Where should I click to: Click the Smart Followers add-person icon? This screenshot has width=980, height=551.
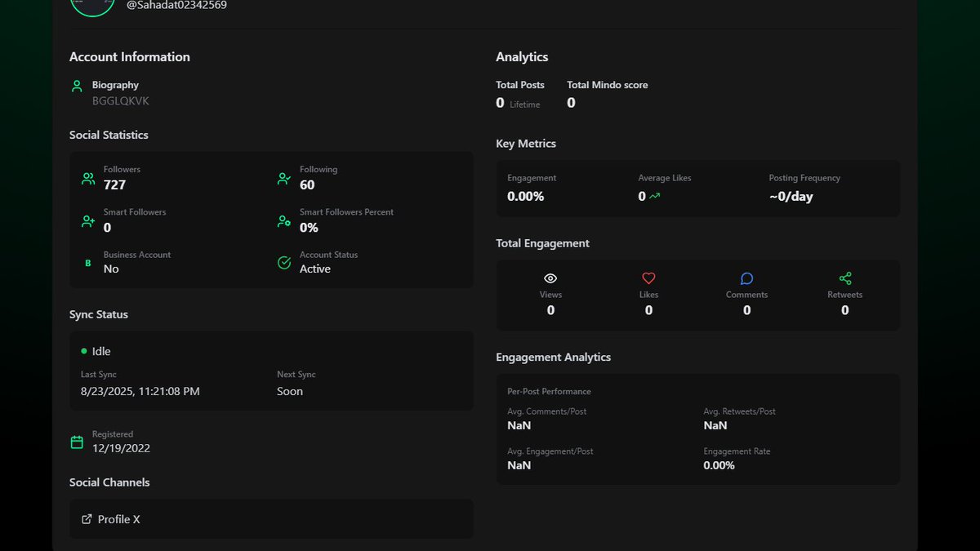(x=87, y=220)
